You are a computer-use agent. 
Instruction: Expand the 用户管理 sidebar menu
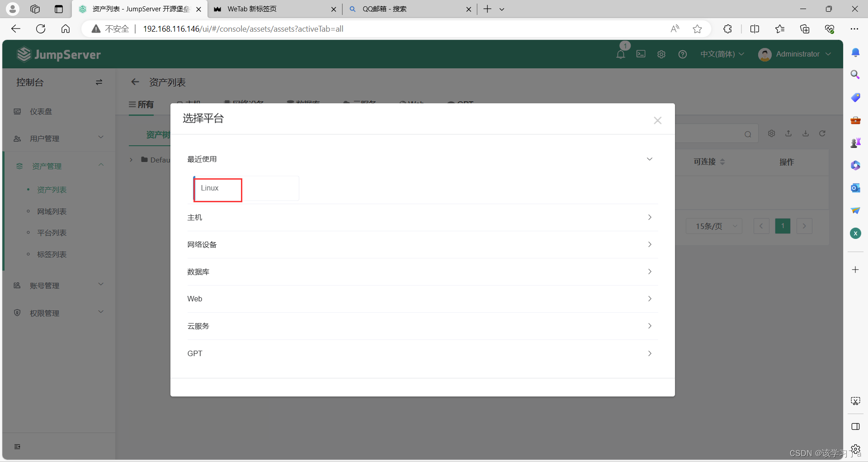point(59,138)
